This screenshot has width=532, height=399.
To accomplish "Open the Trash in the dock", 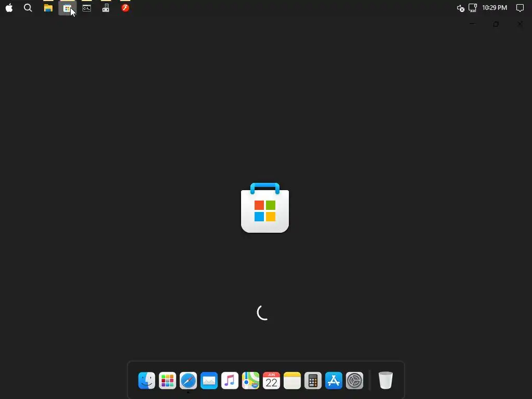I will [385, 380].
